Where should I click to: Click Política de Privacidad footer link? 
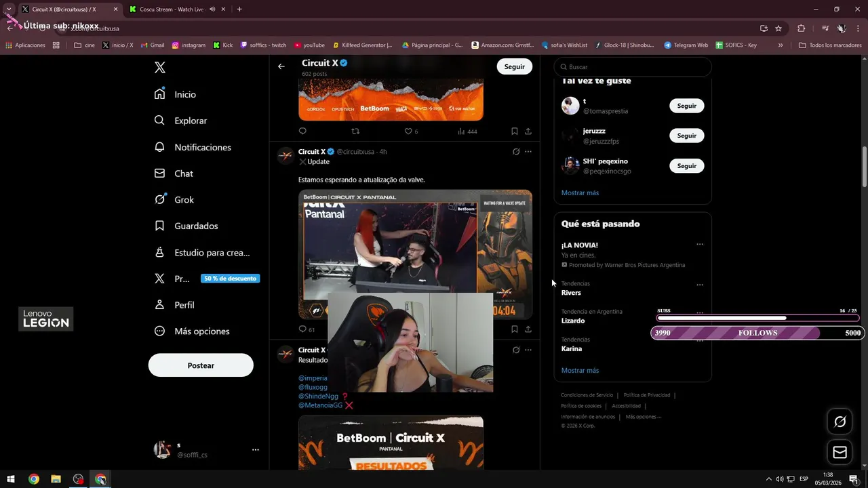click(647, 395)
